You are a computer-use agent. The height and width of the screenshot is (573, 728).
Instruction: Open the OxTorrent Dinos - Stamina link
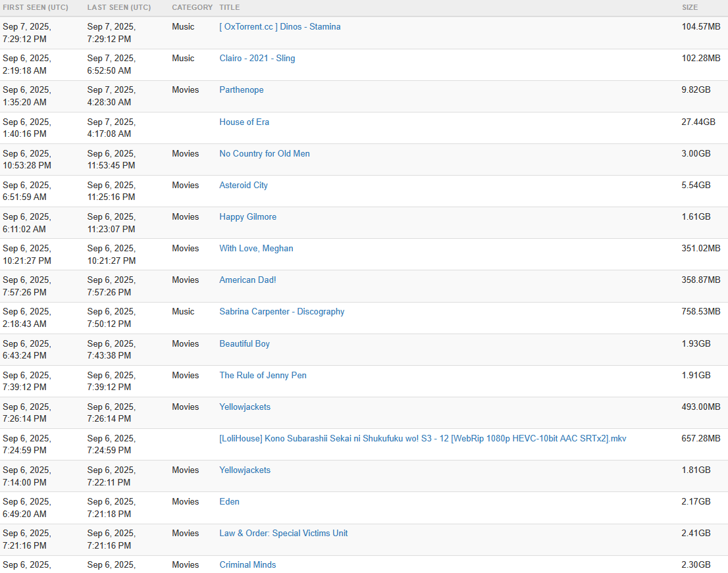[x=280, y=27]
